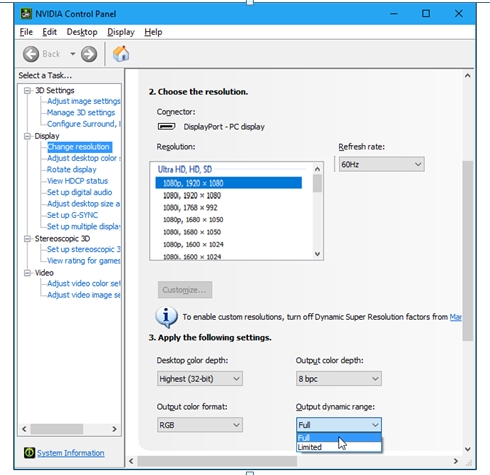Open Adjust video color settings task
490x475 pixels.
click(x=84, y=284)
